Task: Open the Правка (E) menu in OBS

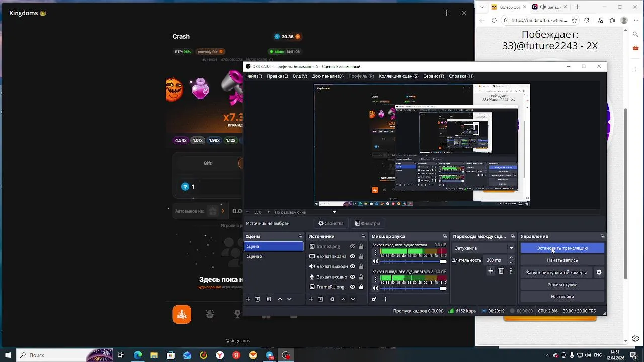Action: 277,76
